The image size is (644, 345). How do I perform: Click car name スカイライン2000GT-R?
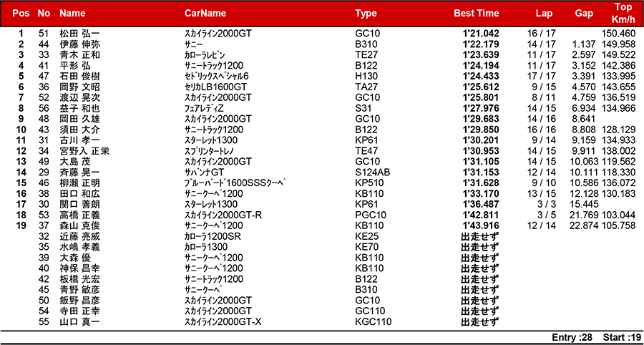[223, 215]
